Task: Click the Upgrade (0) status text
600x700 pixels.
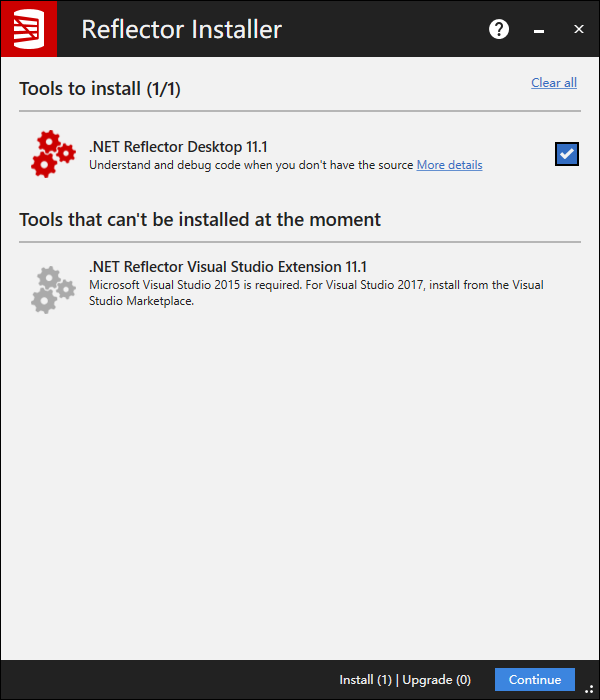Action: pos(436,680)
